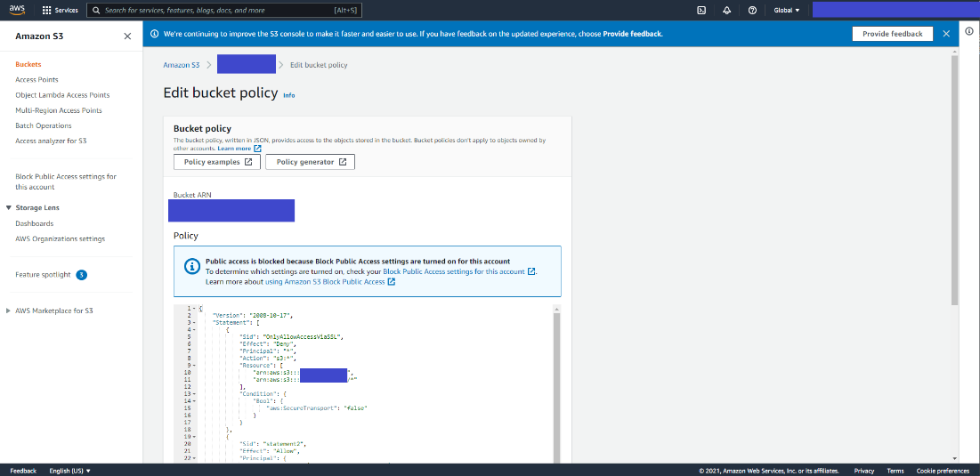Click the "Effect": "Deny" line
The image size is (980, 476).
click(269, 343)
